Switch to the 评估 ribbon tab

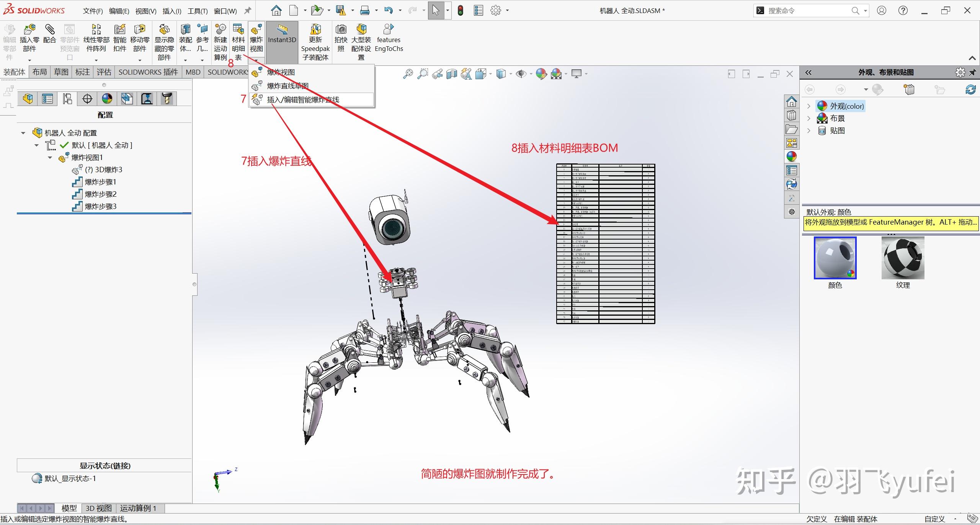(x=103, y=72)
